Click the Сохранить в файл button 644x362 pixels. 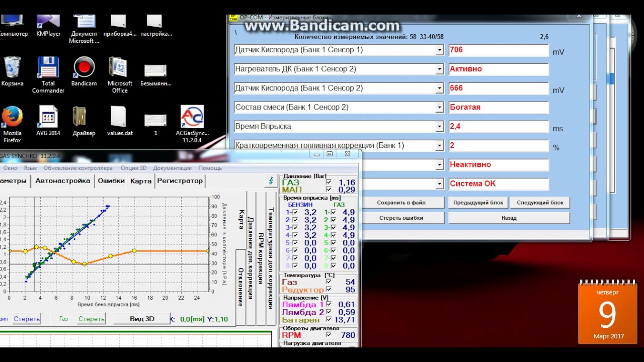401,203
